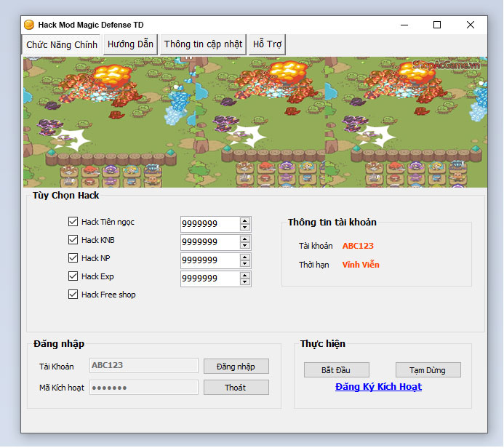Decrease the Hack KNB value with down arrow
504x448 pixels.
(x=245, y=246)
